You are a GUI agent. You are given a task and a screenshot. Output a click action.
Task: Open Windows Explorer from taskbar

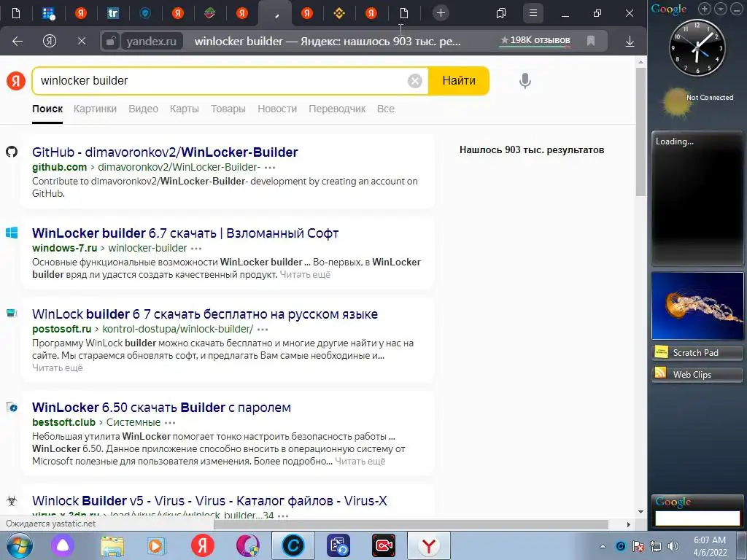pos(112,545)
